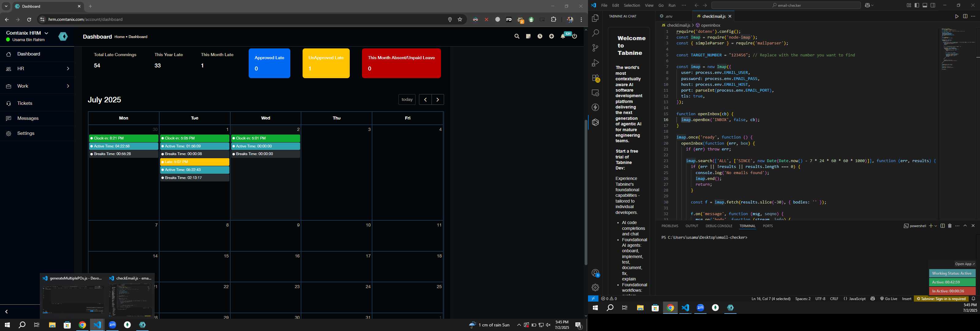Screen dimensions: 980x331
Task: Toggle Go Live server in status bar
Action: [x=888, y=299]
